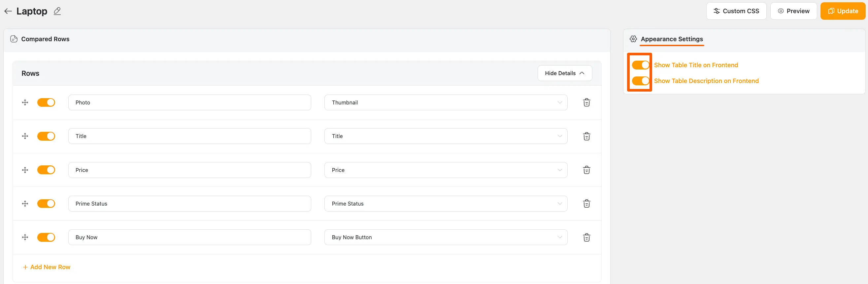This screenshot has width=868, height=284.
Task: Delete the Prime Status row trash icon
Action: coord(586,204)
